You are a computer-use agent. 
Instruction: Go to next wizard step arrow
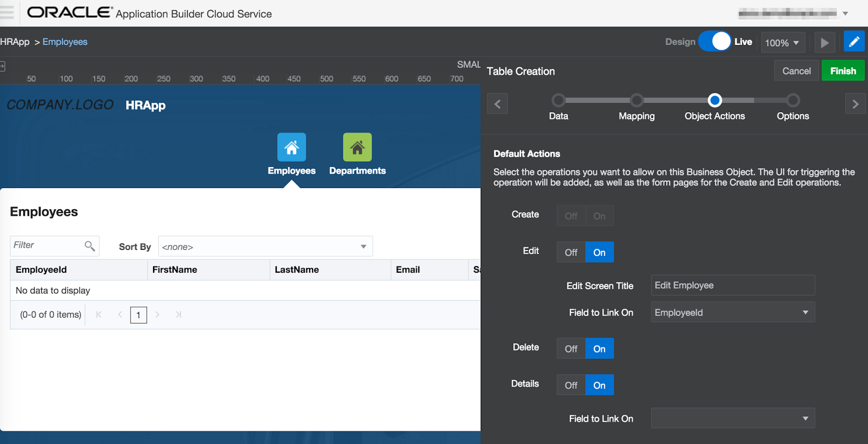click(x=855, y=104)
